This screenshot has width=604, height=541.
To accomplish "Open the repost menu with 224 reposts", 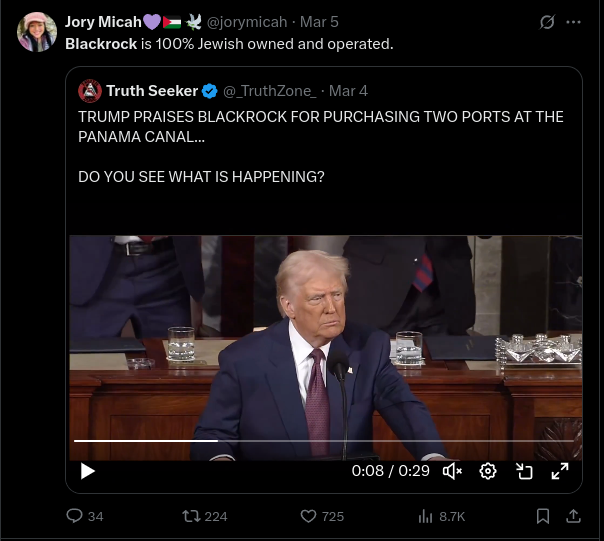I will click(191, 516).
